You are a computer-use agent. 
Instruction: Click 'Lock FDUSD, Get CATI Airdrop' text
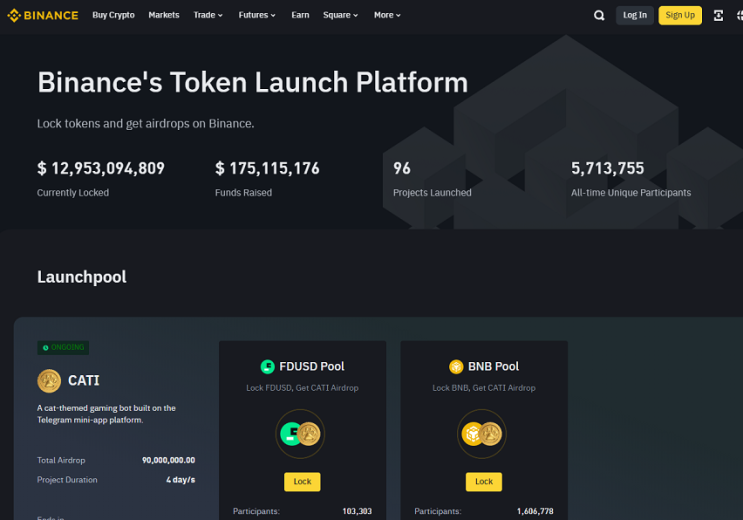tap(302, 388)
